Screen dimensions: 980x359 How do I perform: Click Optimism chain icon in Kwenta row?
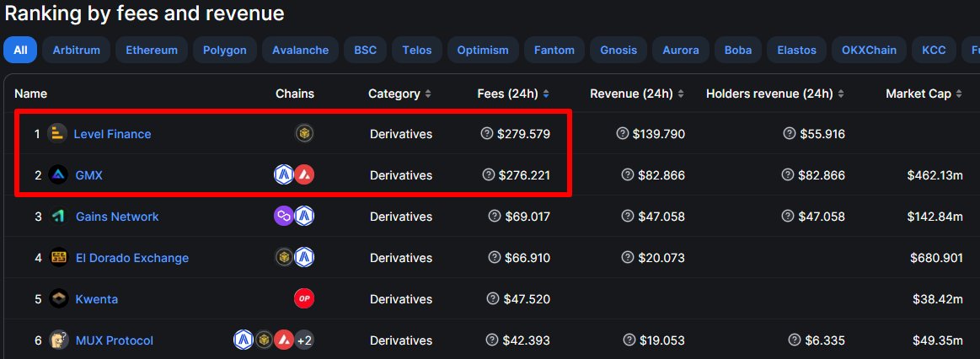tap(304, 298)
